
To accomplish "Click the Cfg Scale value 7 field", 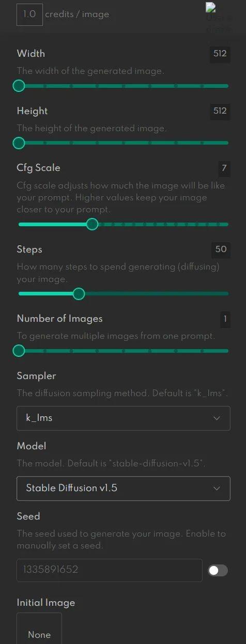I will (224, 168).
